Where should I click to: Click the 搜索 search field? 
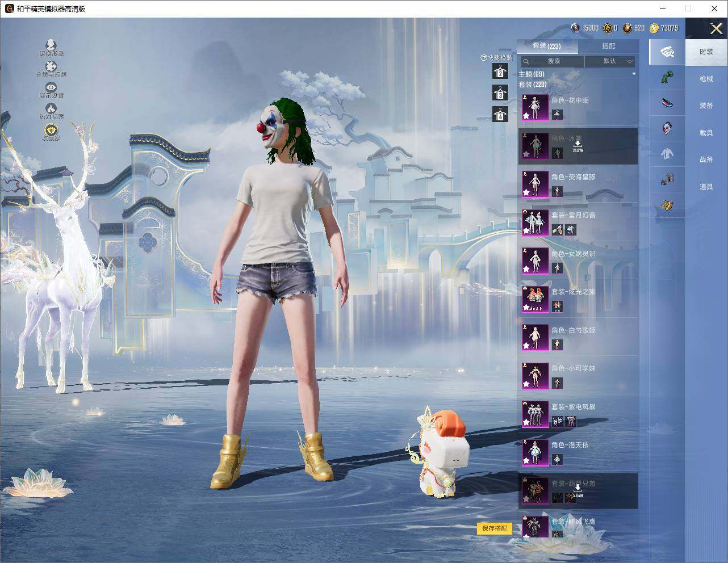tap(553, 61)
